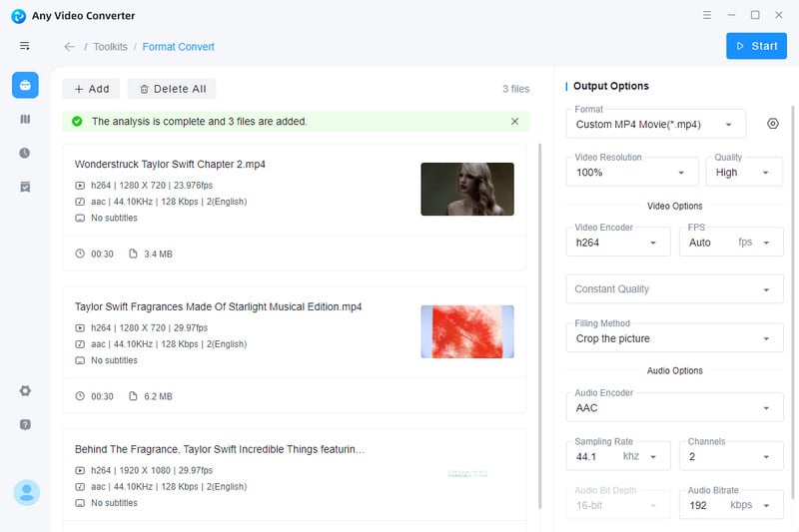Open the Format dropdown Custom MP4 Movie
The image size is (799, 532).
(x=656, y=124)
